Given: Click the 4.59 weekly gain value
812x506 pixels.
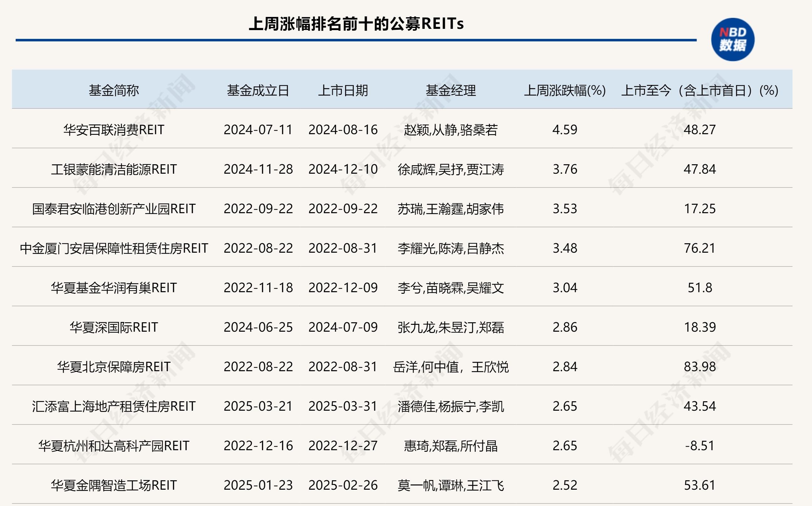Looking at the screenshot, I should [565, 130].
